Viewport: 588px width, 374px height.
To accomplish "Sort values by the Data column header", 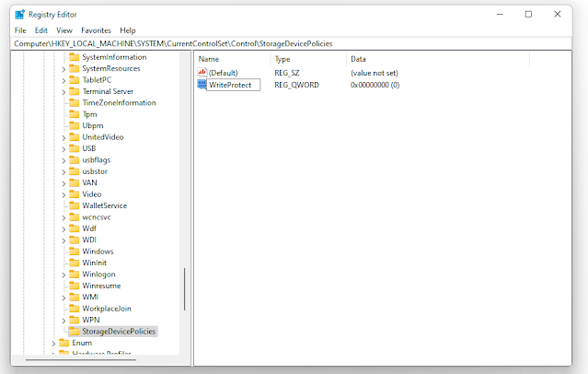I will point(438,59).
